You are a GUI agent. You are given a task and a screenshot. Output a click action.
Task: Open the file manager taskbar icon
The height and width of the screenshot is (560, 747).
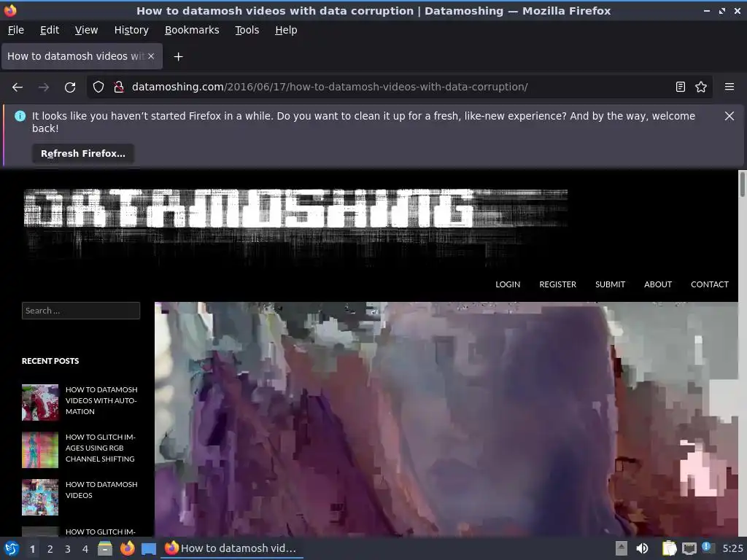point(105,548)
